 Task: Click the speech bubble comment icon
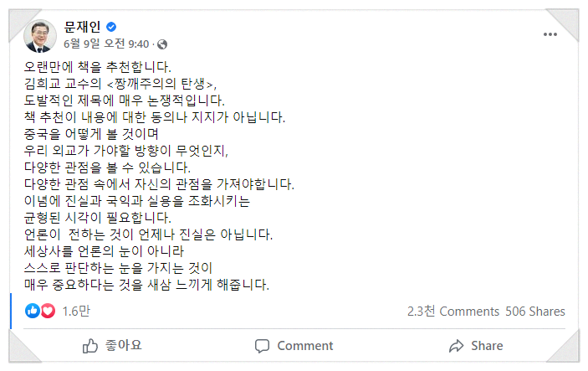pyautogui.click(x=263, y=345)
